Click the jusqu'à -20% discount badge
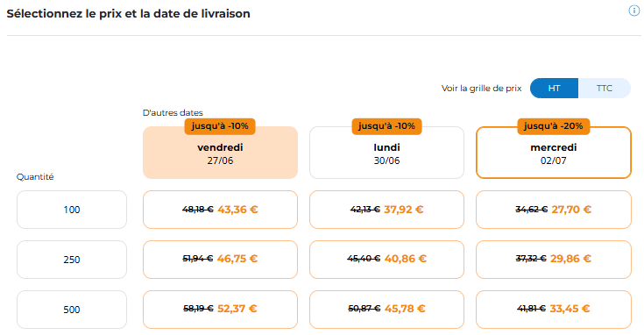644x335 pixels. click(553, 126)
